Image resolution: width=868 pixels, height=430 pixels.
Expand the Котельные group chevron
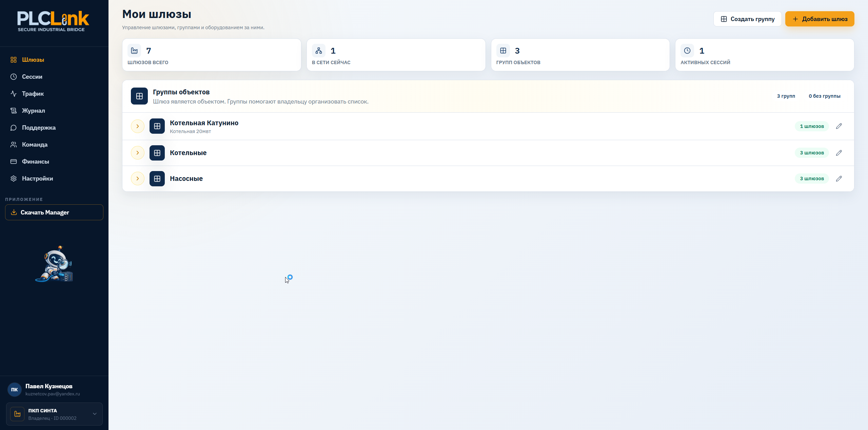point(138,153)
